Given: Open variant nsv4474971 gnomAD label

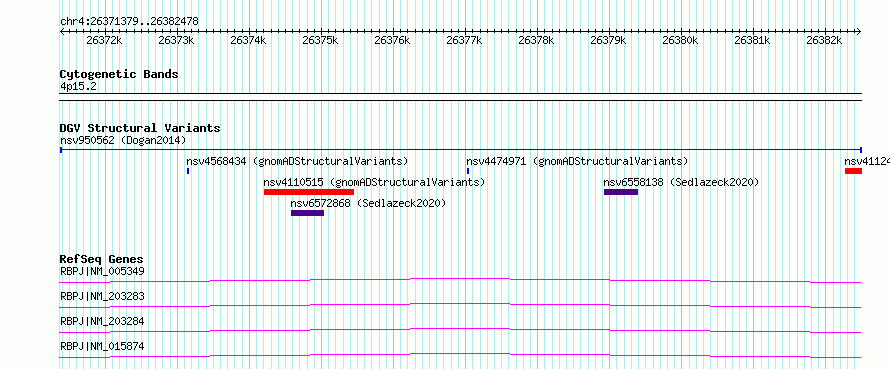Looking at the screenshot, I should coord(577,161).
